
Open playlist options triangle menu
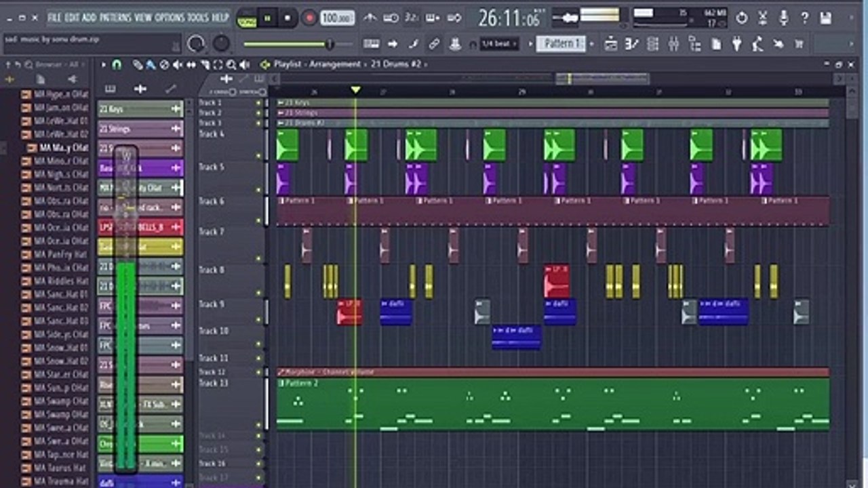(x=104, y=65)
